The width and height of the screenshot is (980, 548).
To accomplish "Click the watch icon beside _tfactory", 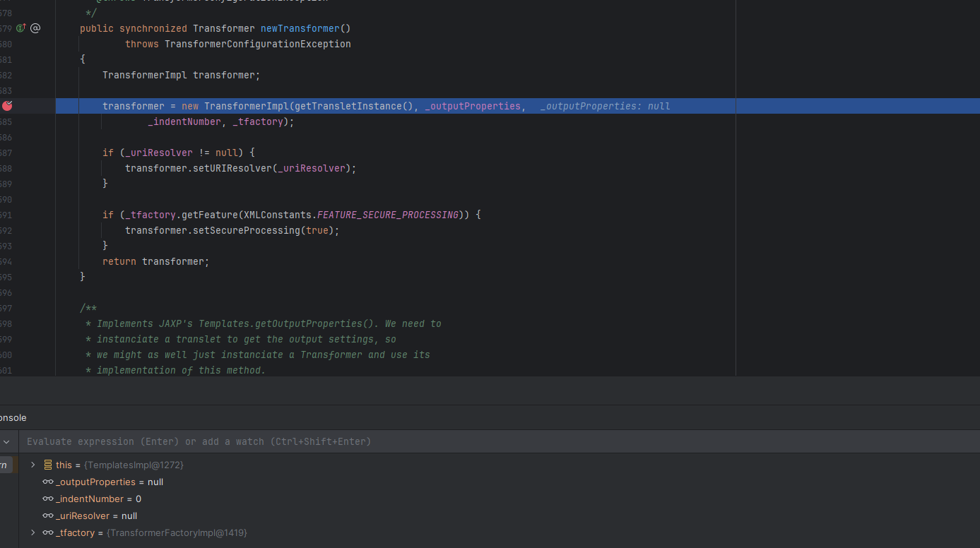I will [x=48, y=532].
